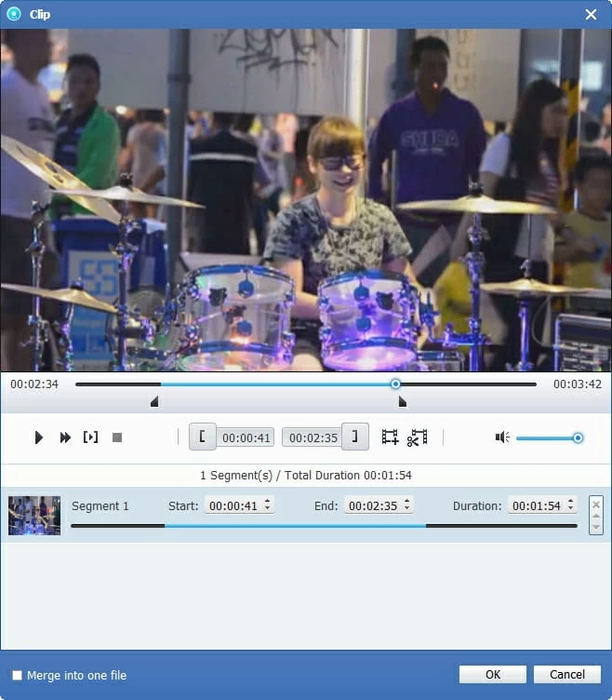Adjust the Duration stepper arrows
The width and height of the screenshot is (612, 700).
coord(570,505)
